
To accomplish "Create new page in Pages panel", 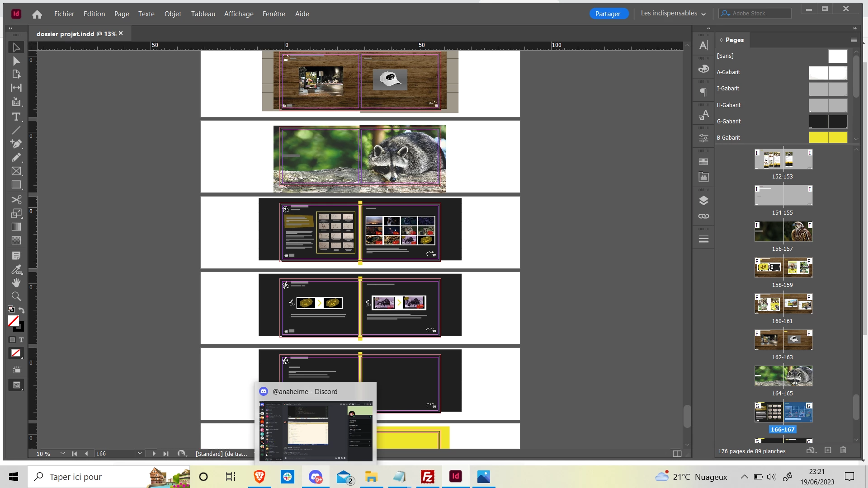I will point(828,450).
